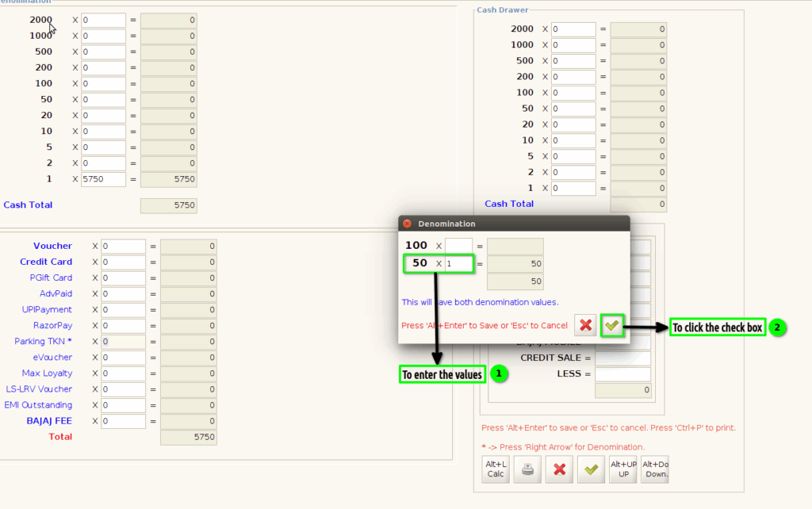Click the Max Loyalty quantity field
Screen dimensions: 812x509
pyautogui.click(x=123, y=373)
